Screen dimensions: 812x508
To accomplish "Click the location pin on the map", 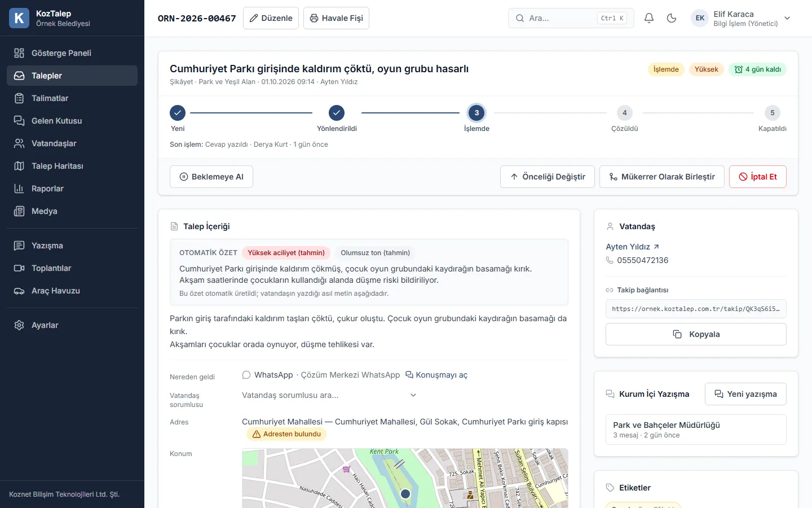I will (x=405, y=494).
